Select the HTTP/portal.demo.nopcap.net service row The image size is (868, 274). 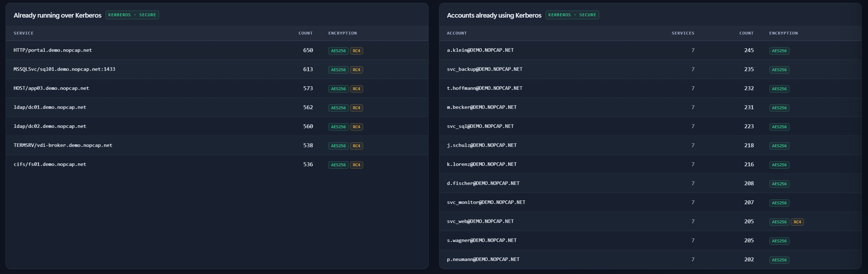coord(217,50)
